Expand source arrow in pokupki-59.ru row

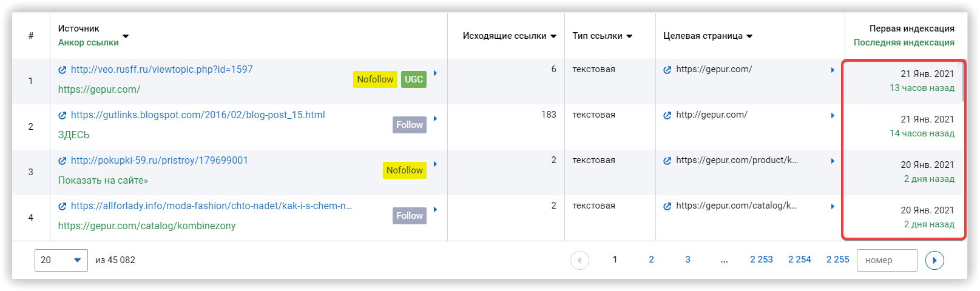click(435, 164)
